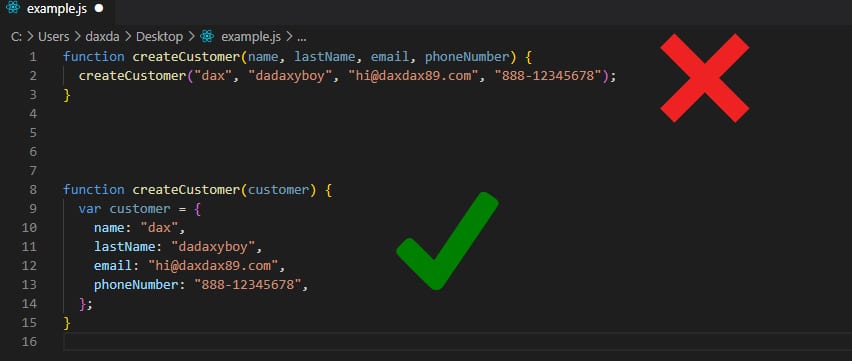Click the breadcrumb ellipsis symbol segment
Screen dimensions: 852x361
click(302, 38)
